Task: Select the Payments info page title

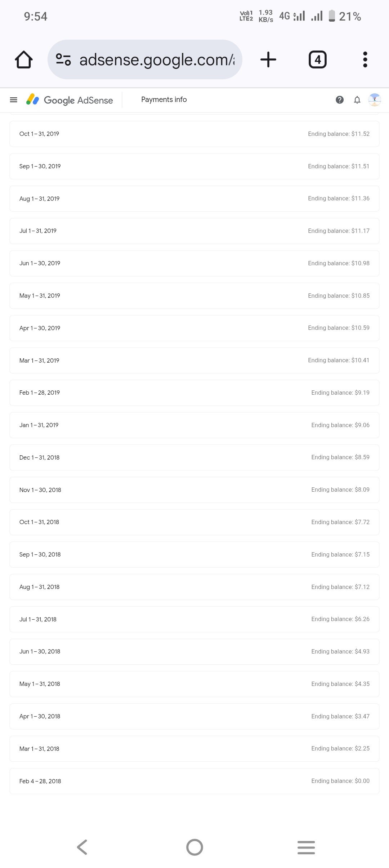Action: coord(164,99)
